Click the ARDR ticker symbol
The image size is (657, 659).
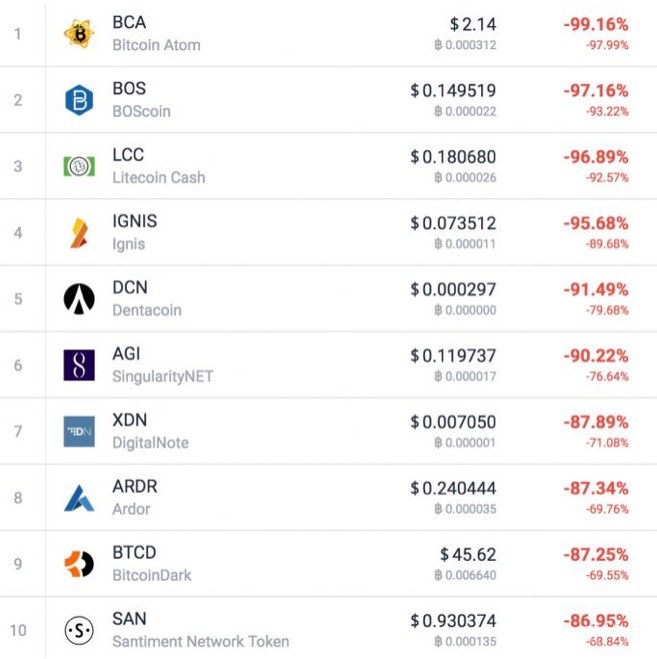point(134,487)
